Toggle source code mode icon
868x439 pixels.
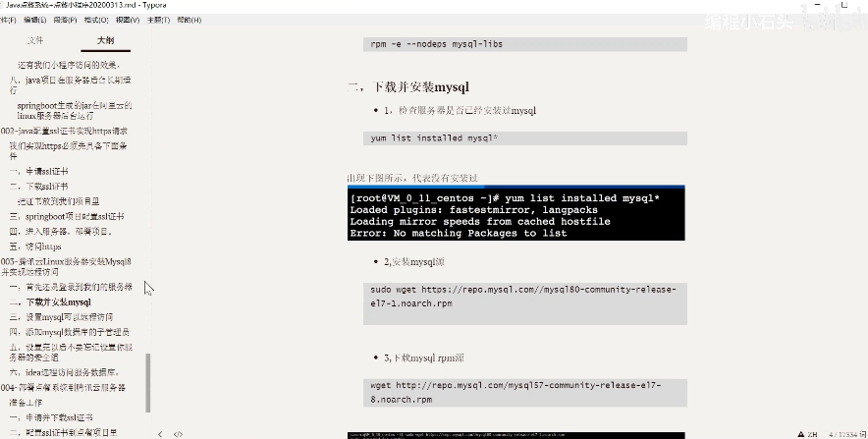pyautogui.click(x=178, y=434)
